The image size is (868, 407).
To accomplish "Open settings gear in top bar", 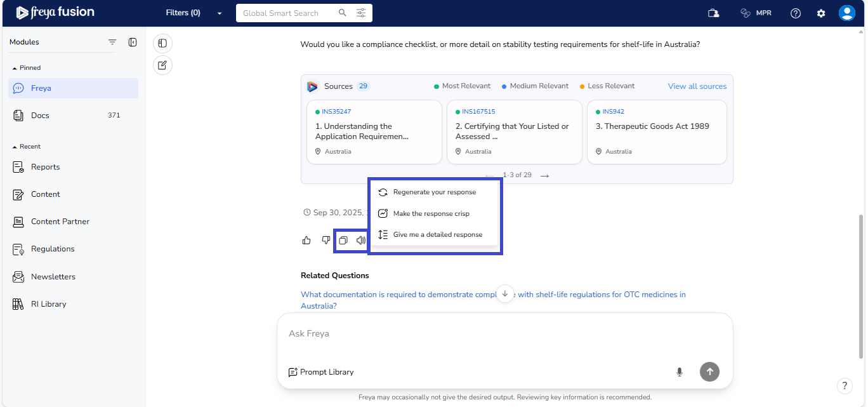I will click(821, 13).
